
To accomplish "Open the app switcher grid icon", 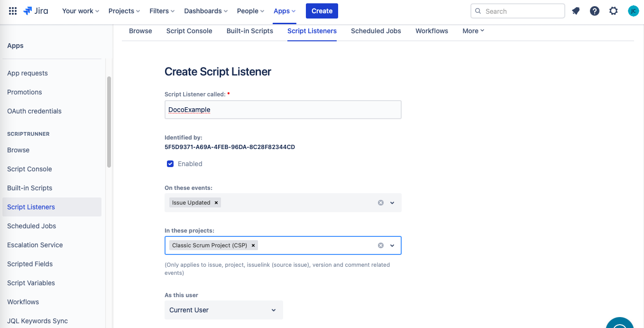I will click(x=13, y=11).
